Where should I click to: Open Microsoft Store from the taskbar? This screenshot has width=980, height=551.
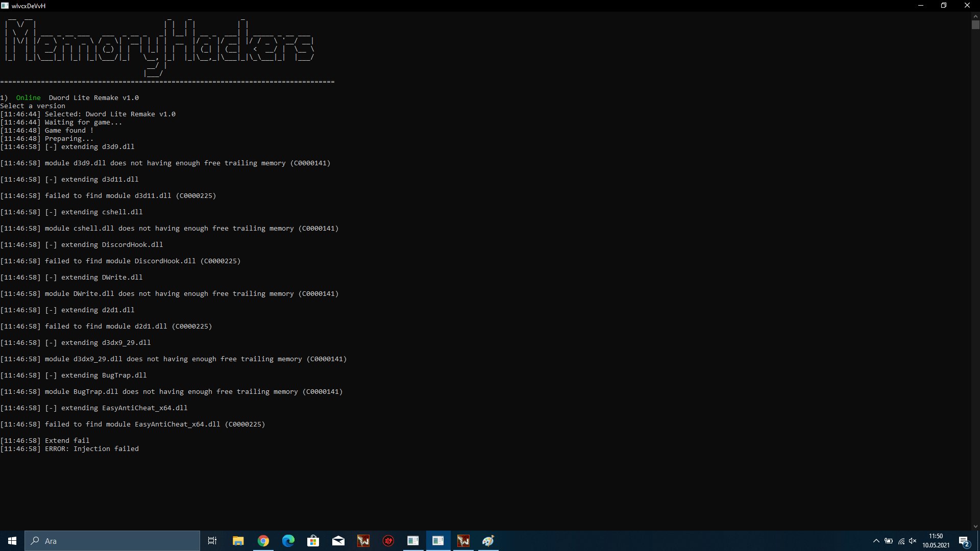pos(313,541)
